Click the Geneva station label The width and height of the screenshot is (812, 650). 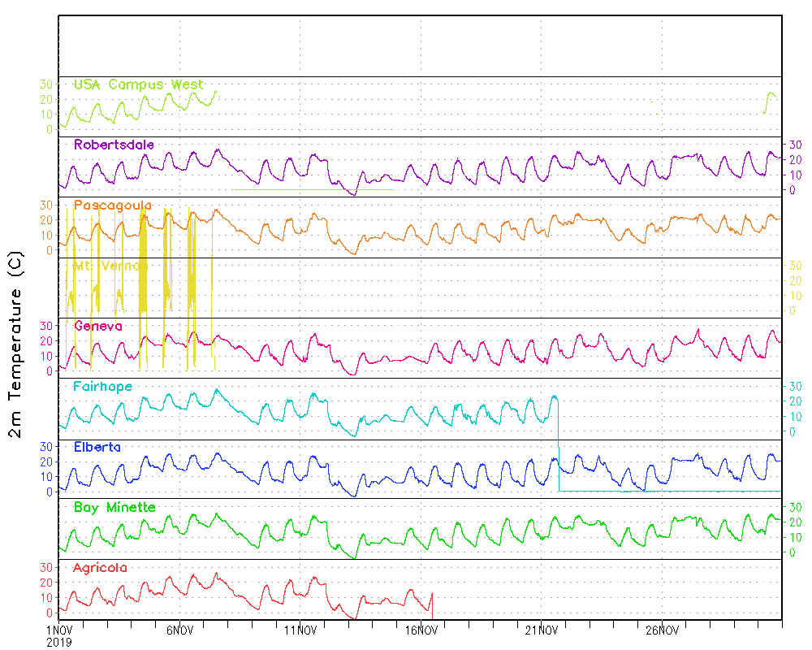point(98,326)
